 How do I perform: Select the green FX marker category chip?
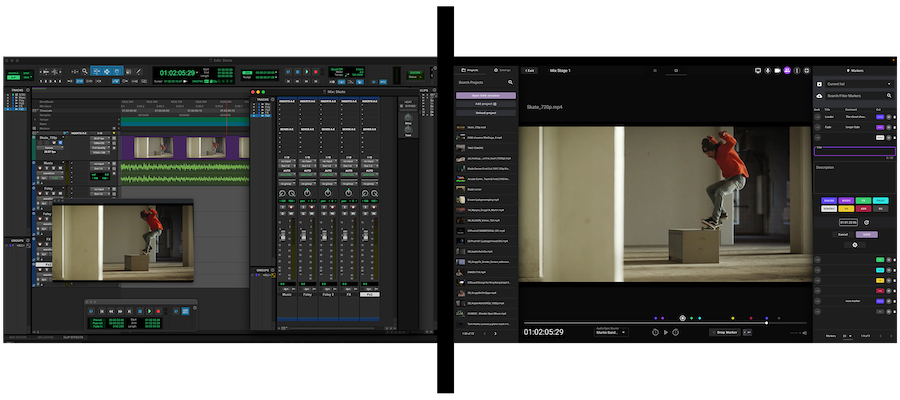[863, 200]
